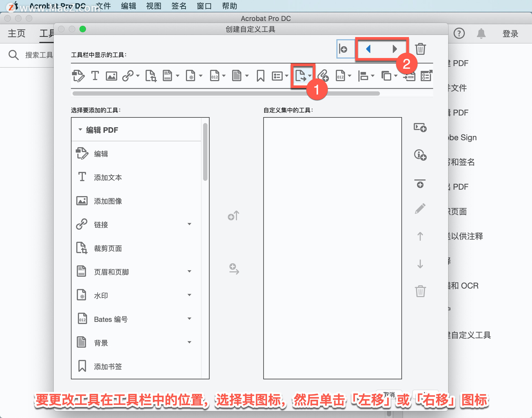Click 登录 in the main window
The image size is (532, 418).
(510, 34)
